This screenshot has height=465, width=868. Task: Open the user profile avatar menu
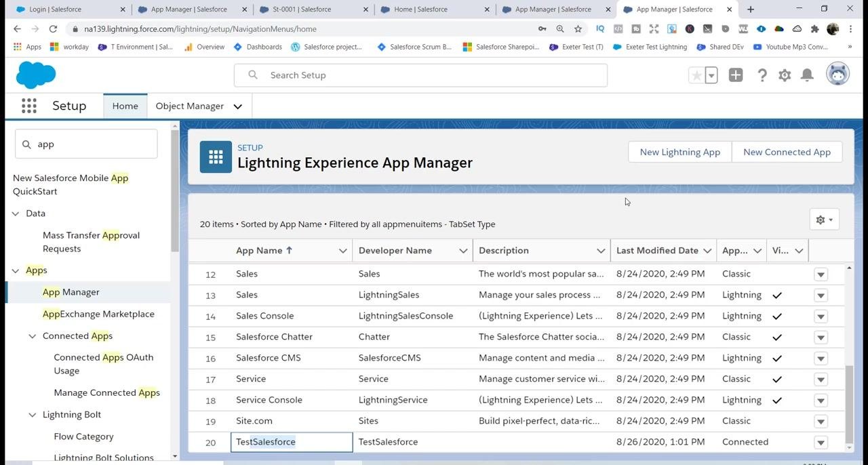click(x=838, y=75)
